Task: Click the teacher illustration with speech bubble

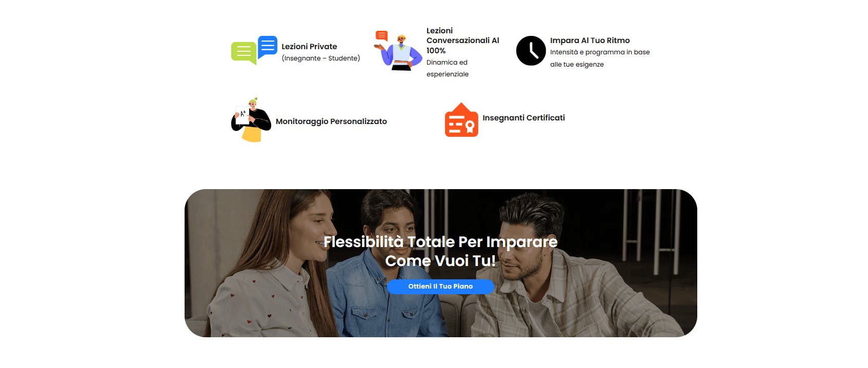Action: (398, 51)
